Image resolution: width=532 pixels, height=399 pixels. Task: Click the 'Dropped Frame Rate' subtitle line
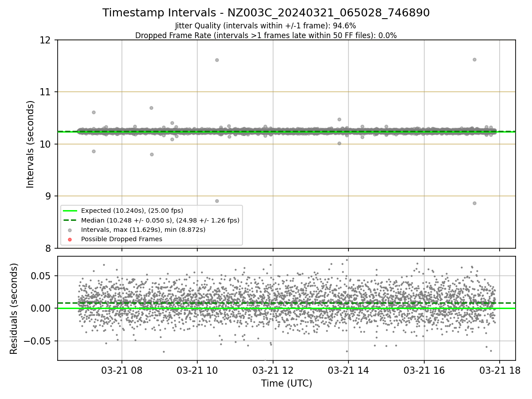point(266,35)
